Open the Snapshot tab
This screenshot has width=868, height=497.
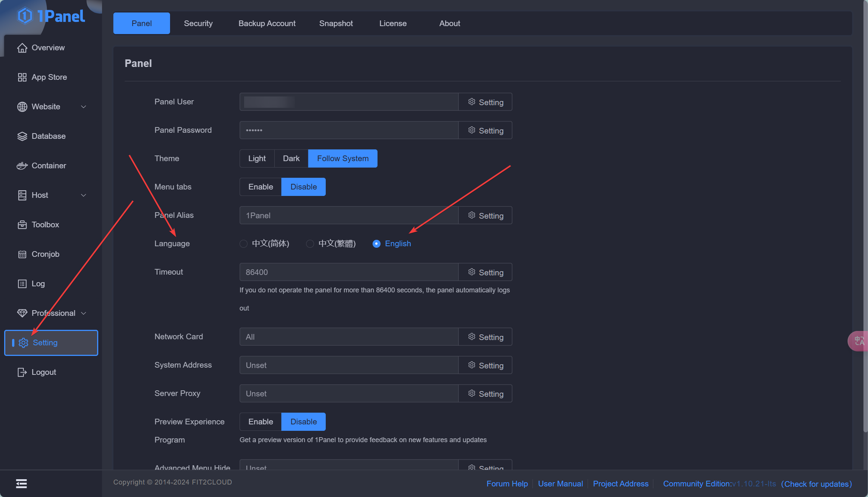click(x=336, y=23)
